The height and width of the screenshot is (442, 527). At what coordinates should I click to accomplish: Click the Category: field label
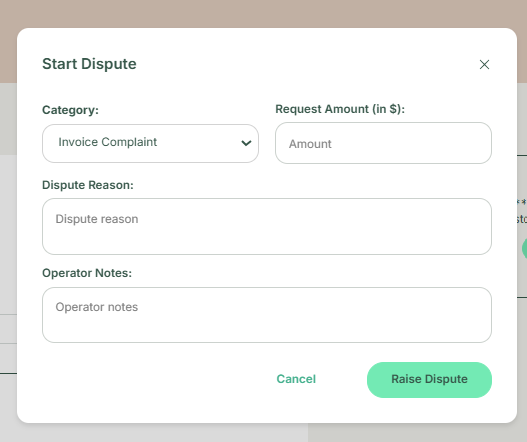(70, 110)
